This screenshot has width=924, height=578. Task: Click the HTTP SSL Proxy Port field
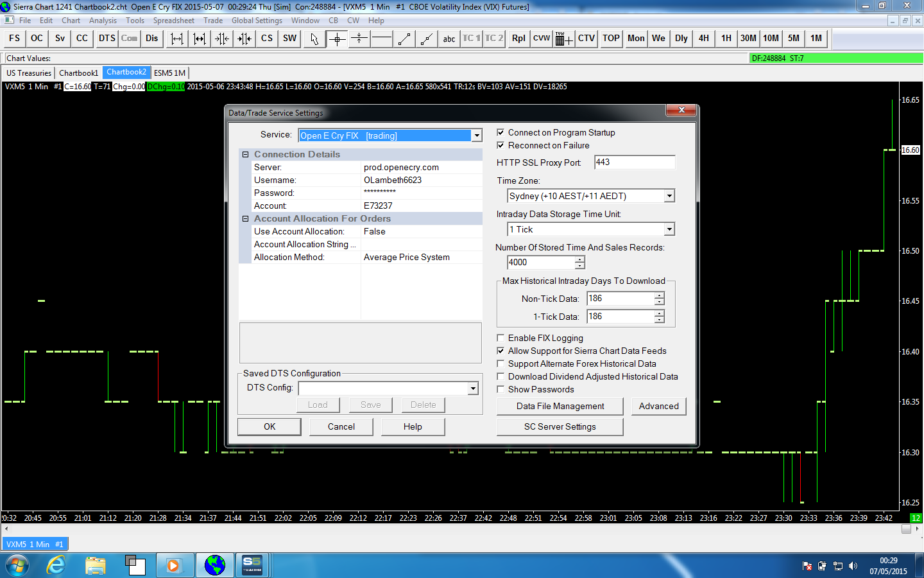pos(634,162)
